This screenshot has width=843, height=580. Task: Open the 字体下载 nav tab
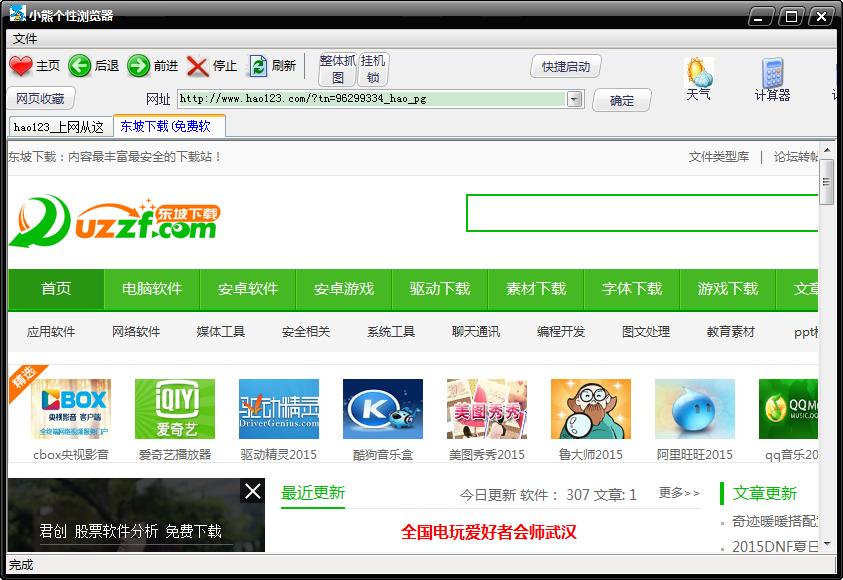point(632,289)
